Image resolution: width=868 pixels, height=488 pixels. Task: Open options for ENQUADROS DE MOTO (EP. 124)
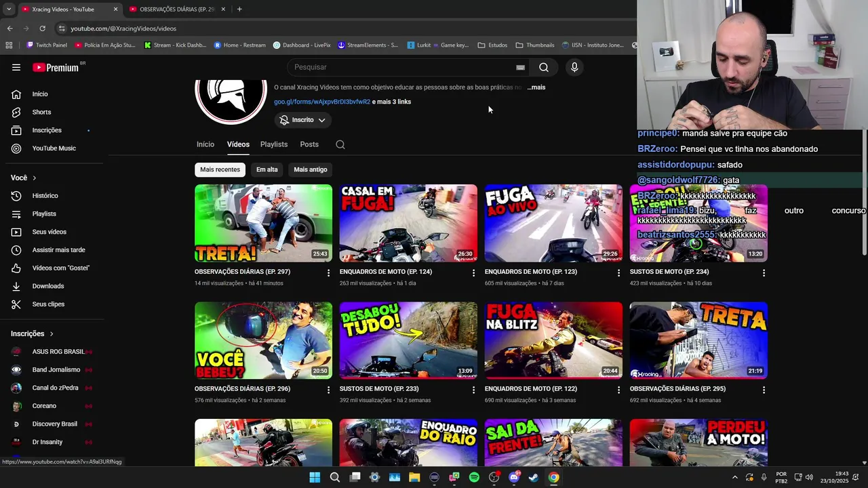pos(473,272)
